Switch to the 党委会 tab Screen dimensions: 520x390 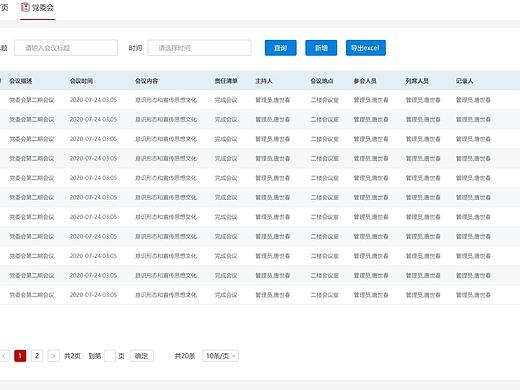(38, 9)
